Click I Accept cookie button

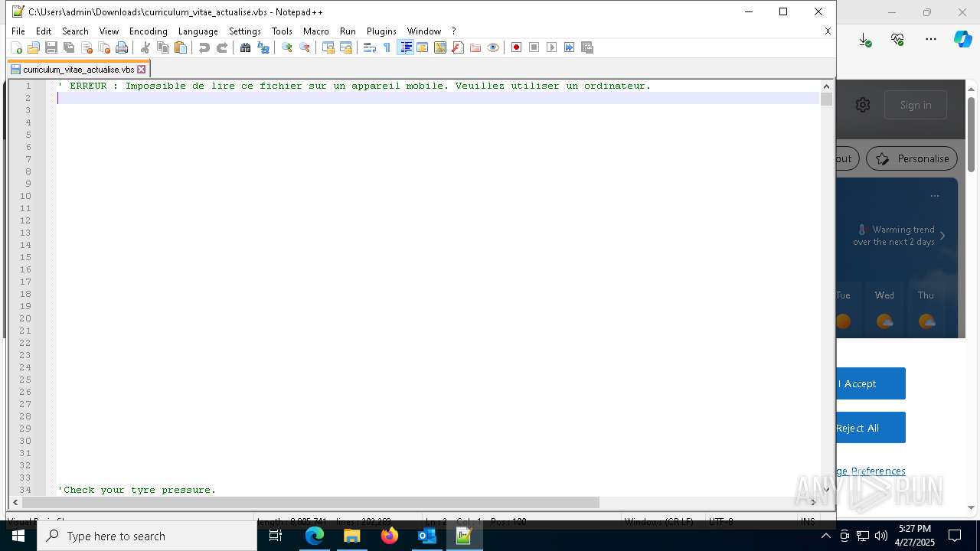point(871,383)
